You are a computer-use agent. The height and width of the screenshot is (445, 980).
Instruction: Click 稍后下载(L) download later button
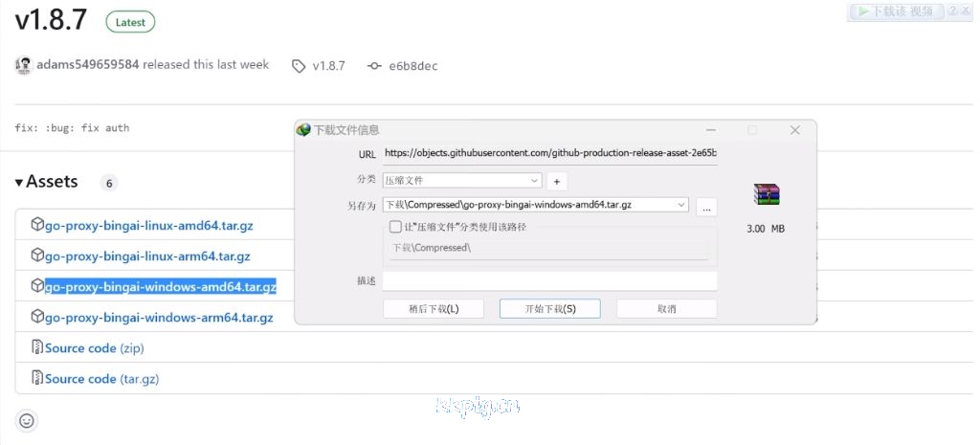(434, 309)
